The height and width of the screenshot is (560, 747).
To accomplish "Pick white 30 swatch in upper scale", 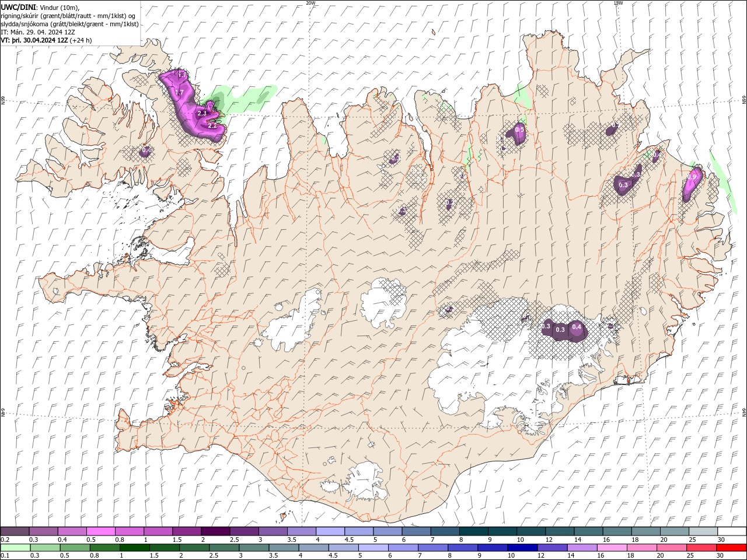I will point(732,531).
